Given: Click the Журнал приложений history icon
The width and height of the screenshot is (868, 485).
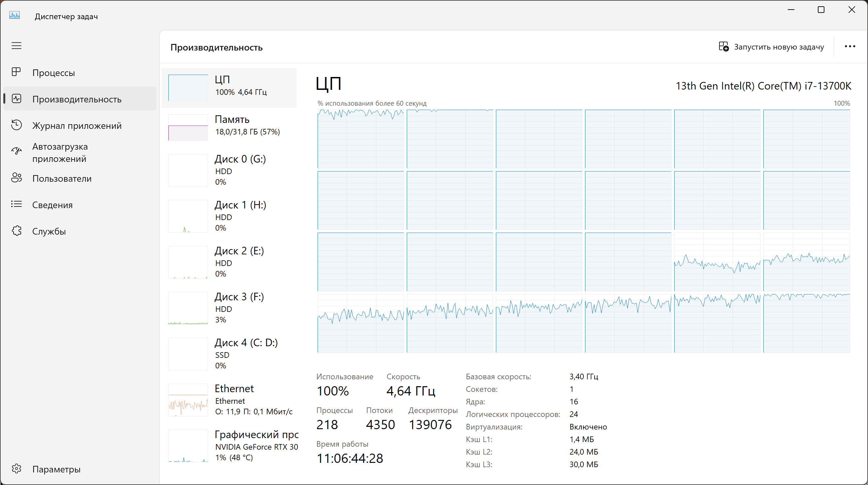Looking at the screenshot, I should click(16, 125).
